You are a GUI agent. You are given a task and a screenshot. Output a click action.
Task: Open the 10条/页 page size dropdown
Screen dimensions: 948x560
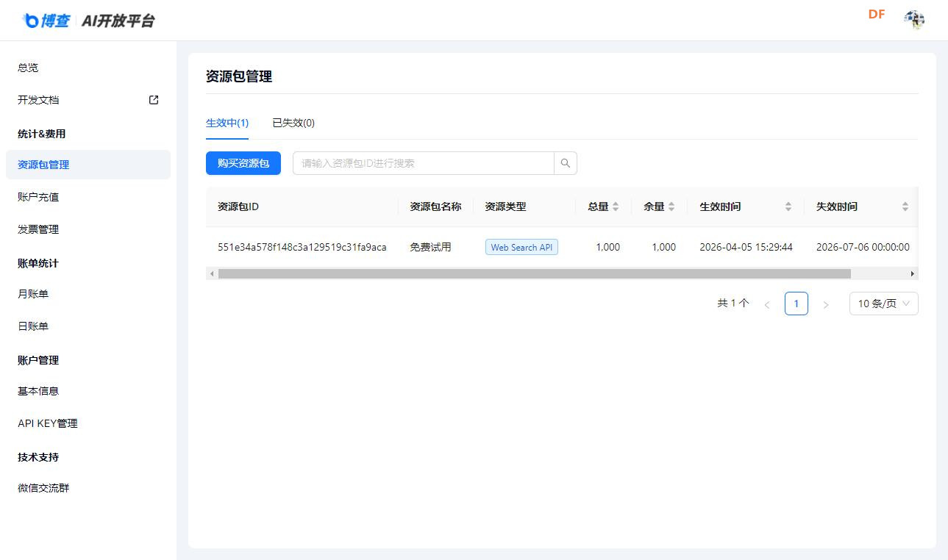tap(883, 303)
